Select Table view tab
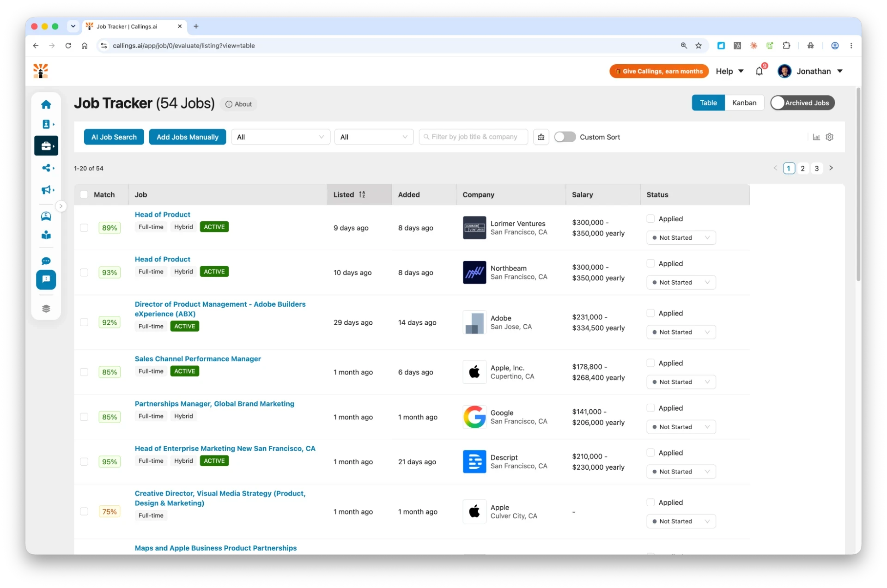The width and height of the screenshot is (887, 588). point(708,103)
